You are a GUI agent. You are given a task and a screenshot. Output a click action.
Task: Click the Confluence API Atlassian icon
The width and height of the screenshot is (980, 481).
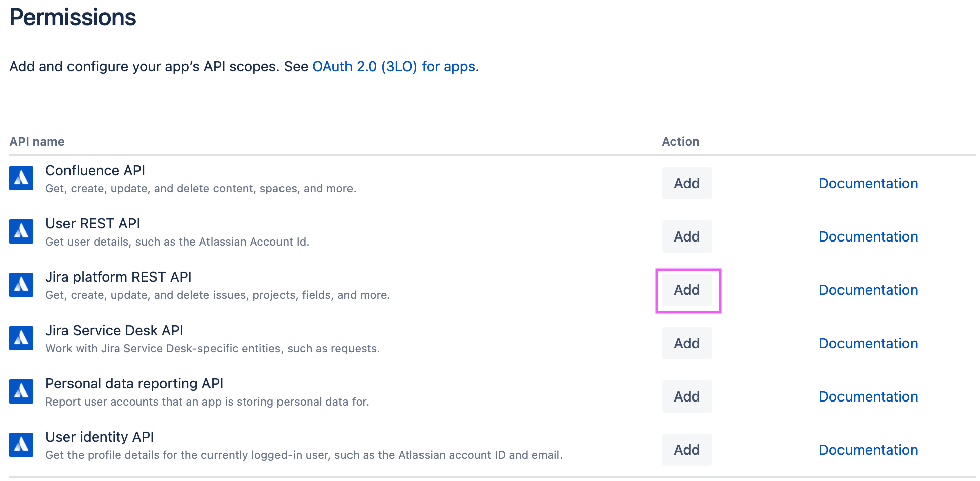tap(21, 178)
